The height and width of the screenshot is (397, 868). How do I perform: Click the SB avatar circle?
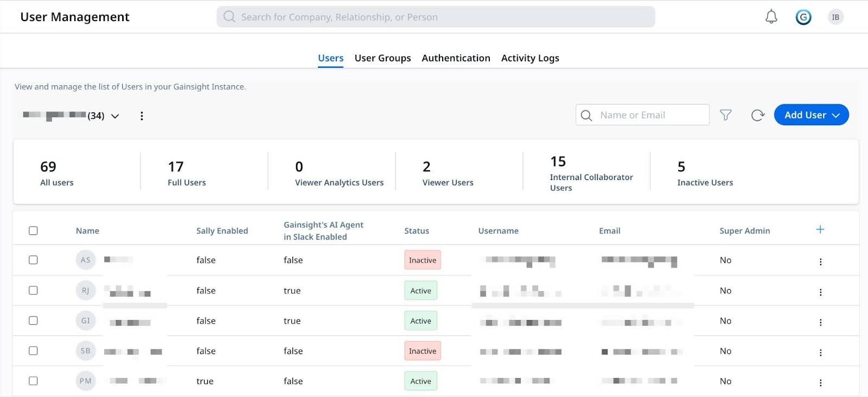click(86, 351)
